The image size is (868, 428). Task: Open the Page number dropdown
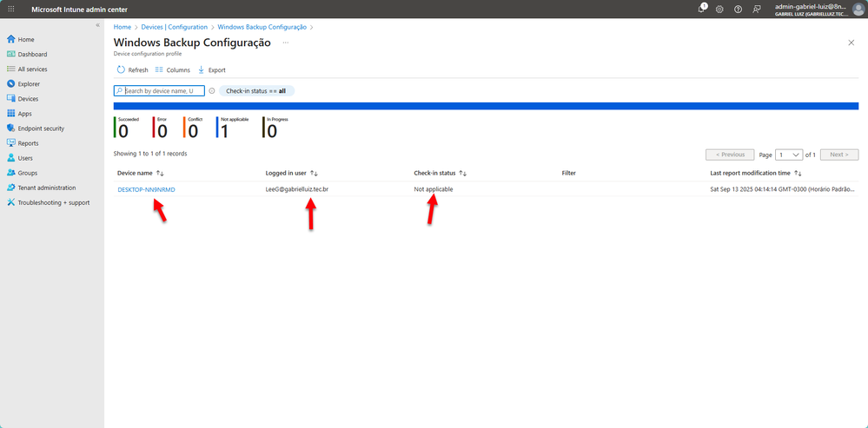point(789,155)
